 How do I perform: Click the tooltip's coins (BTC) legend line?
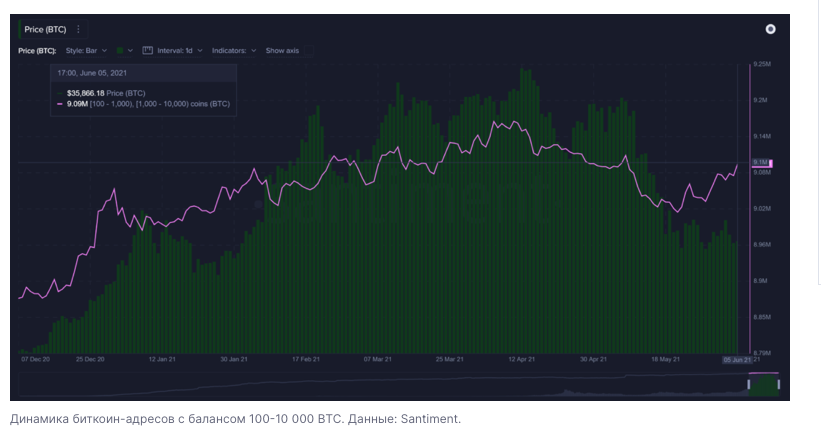click(x=145, y=103)
